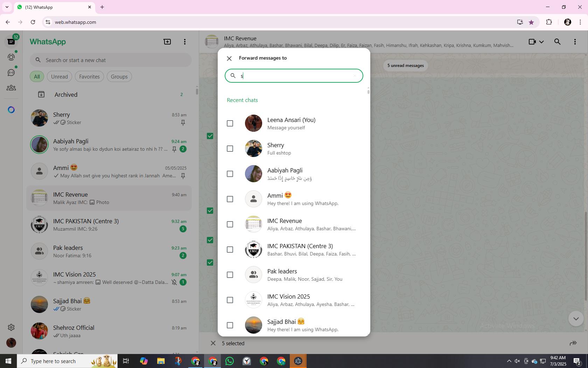This screenshot has height=368, width=588.
Task: Click Task View taskbar button
Action: coord(126,361)
